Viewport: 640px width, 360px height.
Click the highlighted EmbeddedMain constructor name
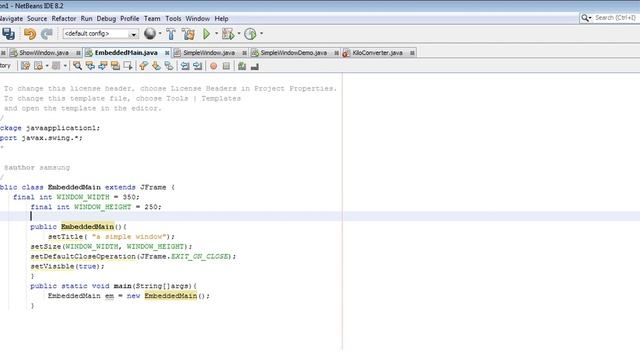(87, 227)
